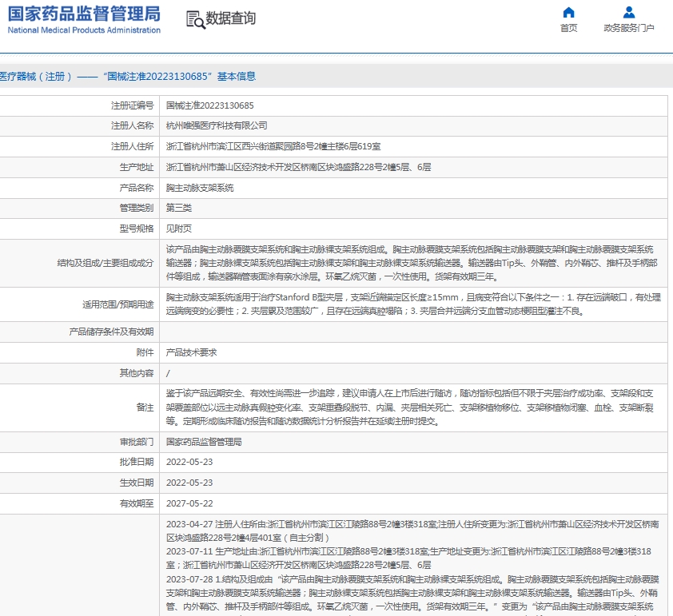
Task: Click the 注册证编号 row label
Action: [x=132, y=105]
